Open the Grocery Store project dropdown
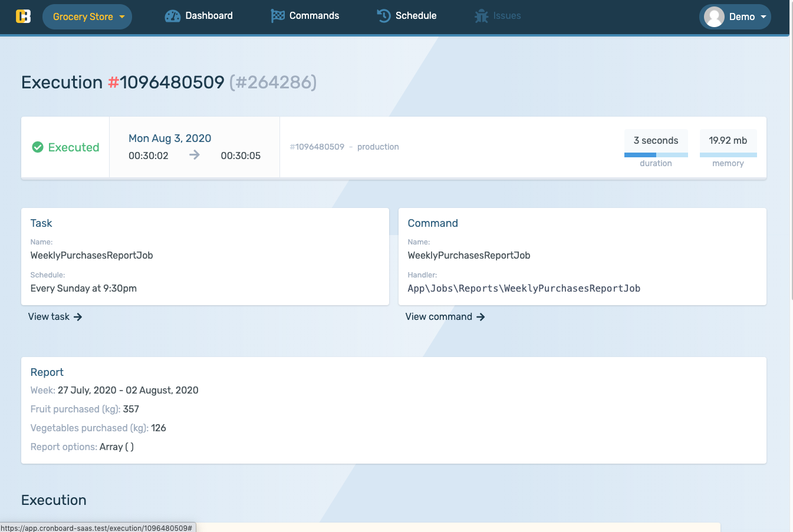 (87, 16)
